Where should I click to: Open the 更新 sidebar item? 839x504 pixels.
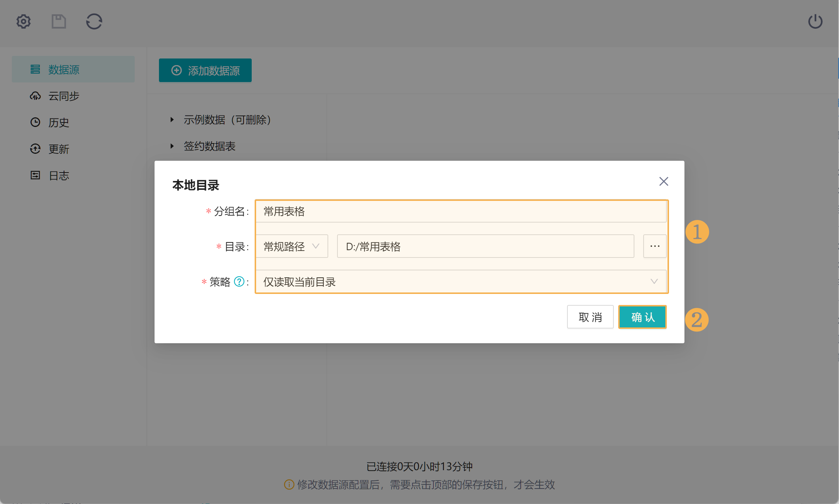coord(59,149)
